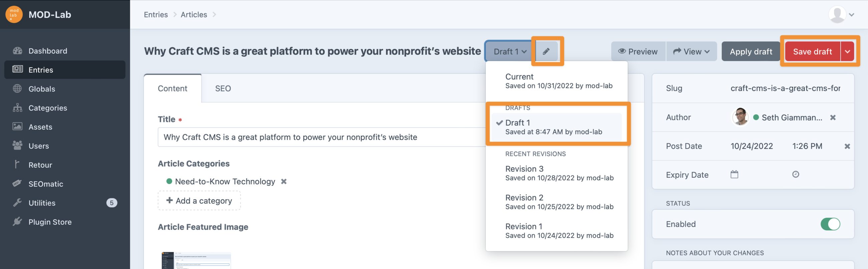Click the Utilities badge showing 5
868x269 pixels.
coord(112,203)
